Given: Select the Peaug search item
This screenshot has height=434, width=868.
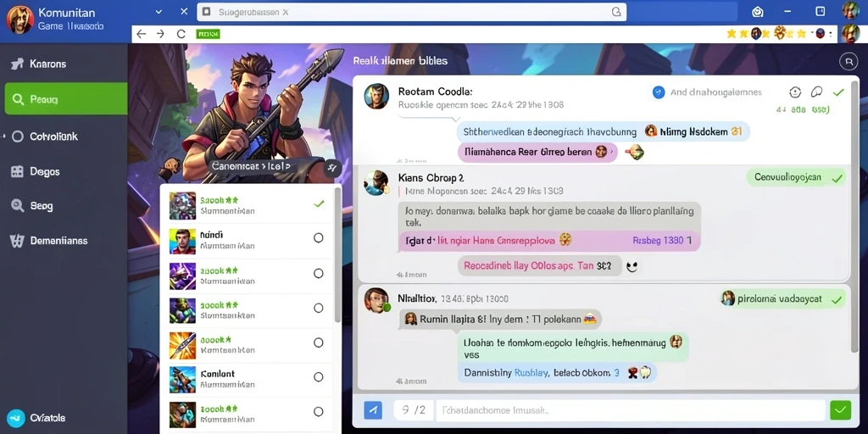Looking at the screenshot, I should coord(66,99).
